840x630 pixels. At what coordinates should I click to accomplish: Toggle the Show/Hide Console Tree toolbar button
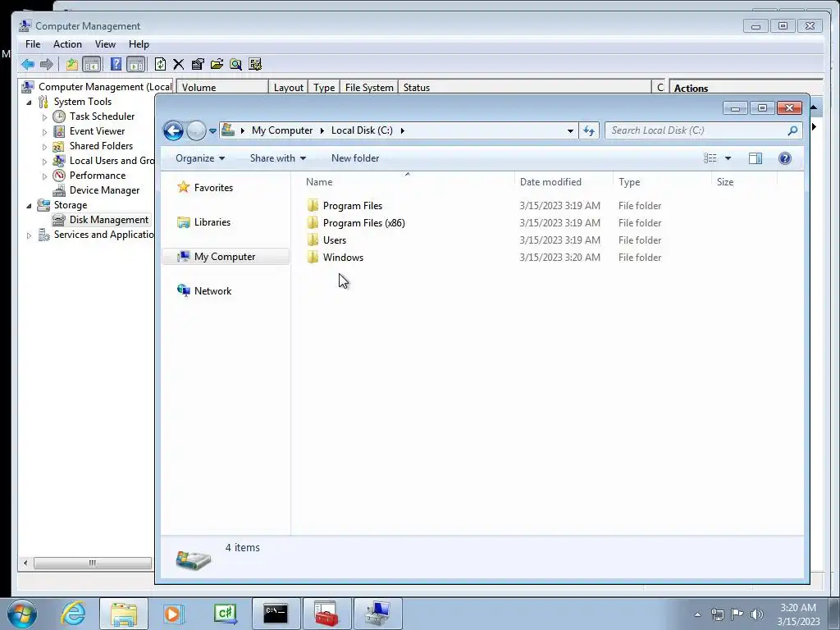coord(92,65)
